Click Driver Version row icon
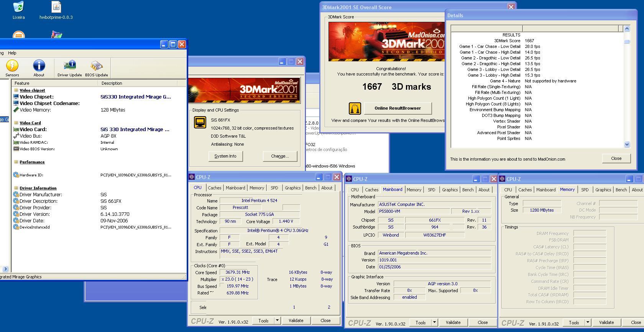This screenshot has height=332, width=644. pyautogui.click(x=16, y=214)
